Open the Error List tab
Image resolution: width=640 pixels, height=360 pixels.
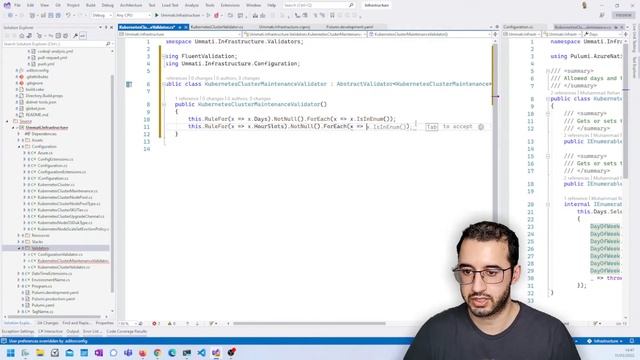point(92,331)
